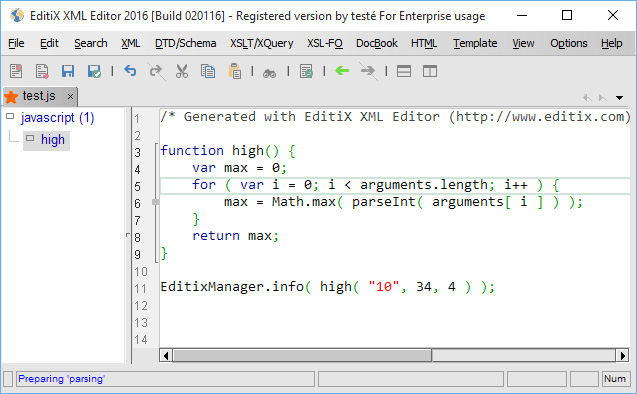Open the Help menu

(611, 43)
